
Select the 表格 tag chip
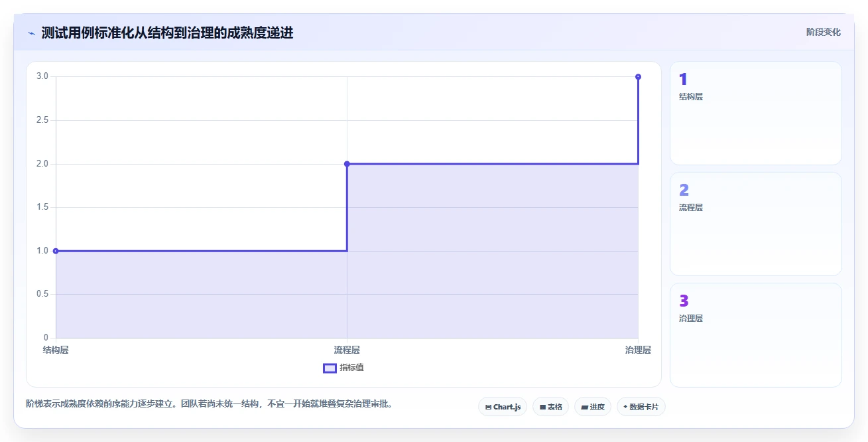coord(550,407)
